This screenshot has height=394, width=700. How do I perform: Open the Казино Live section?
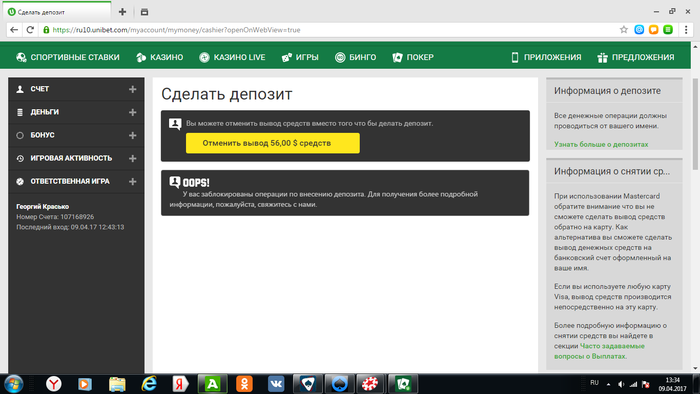coord(232,57)
